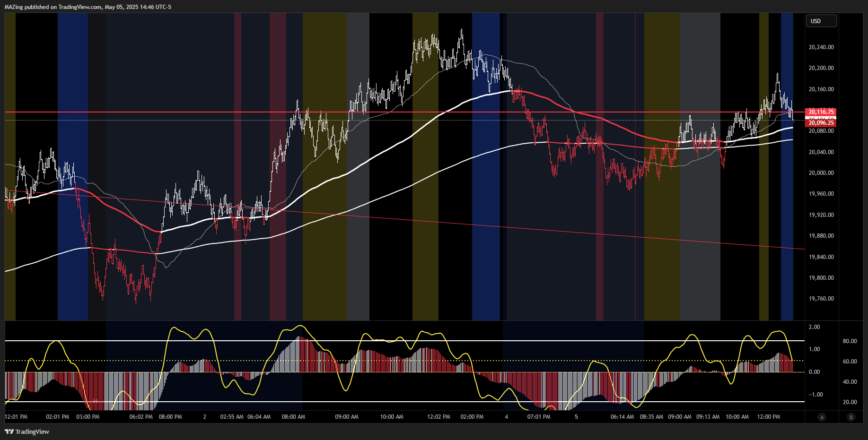Click the 03:00 PM time label
Screen dimensions: 868x440
click(88, 417)
